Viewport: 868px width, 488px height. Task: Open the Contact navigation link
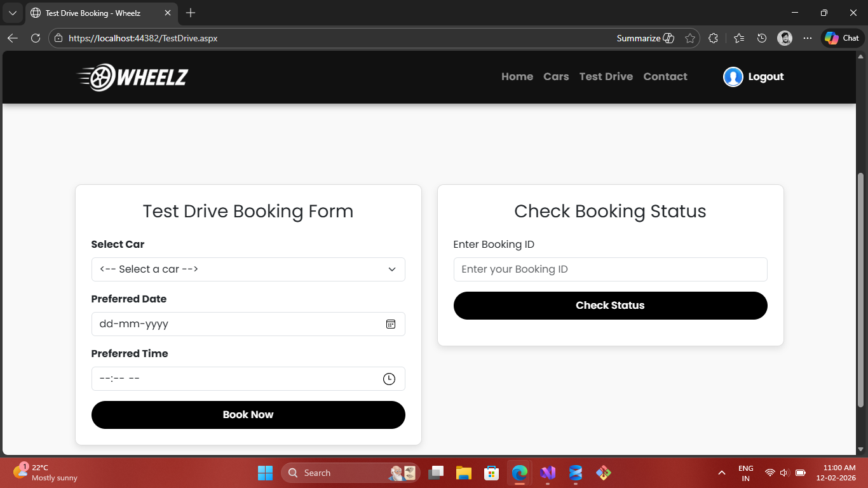[x=665, y=77]
